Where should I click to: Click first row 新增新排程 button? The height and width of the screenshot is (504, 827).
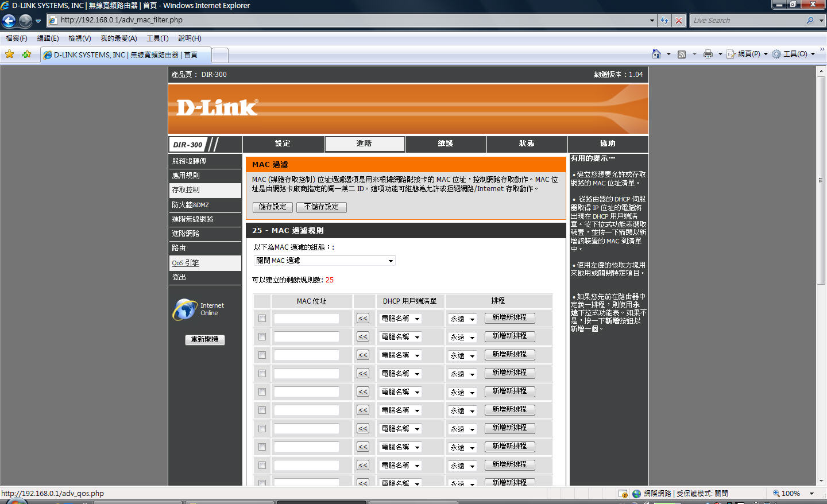point(509,317)
